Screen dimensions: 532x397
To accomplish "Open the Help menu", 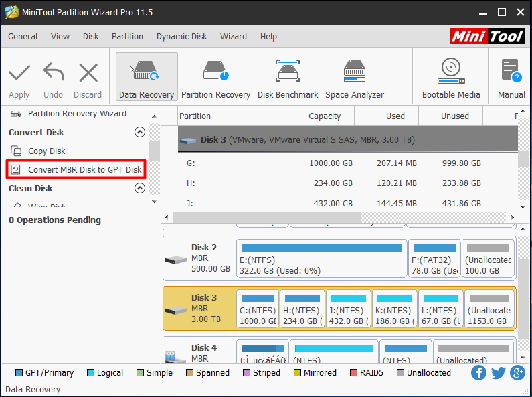I will point(268,36).
